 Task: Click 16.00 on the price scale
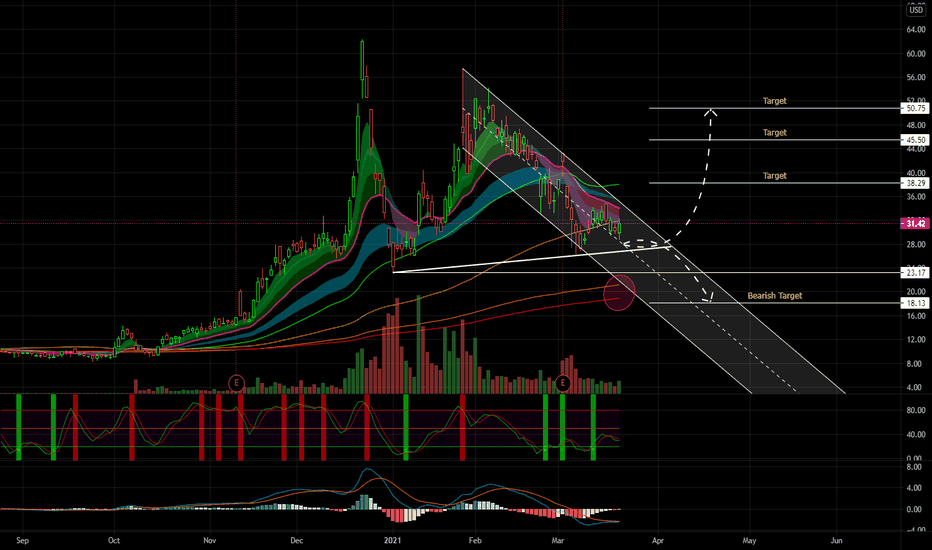coord(915,316)
